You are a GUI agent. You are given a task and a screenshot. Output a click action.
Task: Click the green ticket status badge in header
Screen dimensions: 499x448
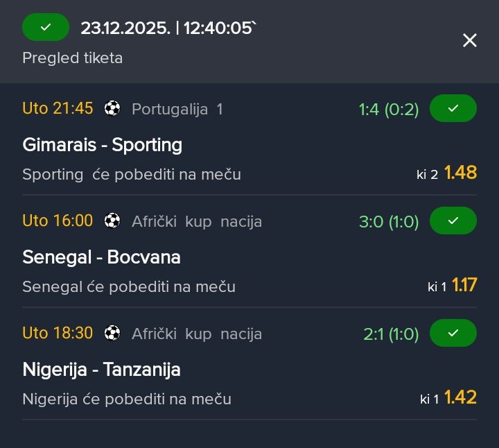pyautogui.click(x=46, y=28)
